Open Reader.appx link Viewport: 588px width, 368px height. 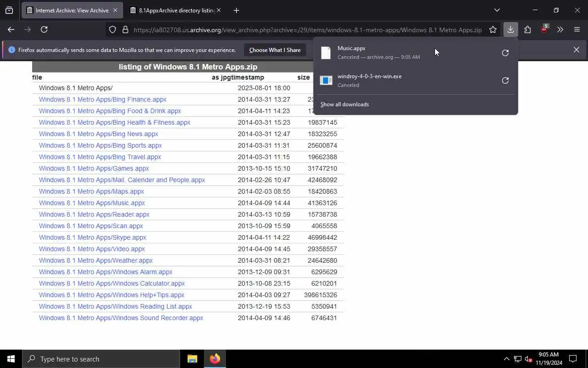[94, 214]
